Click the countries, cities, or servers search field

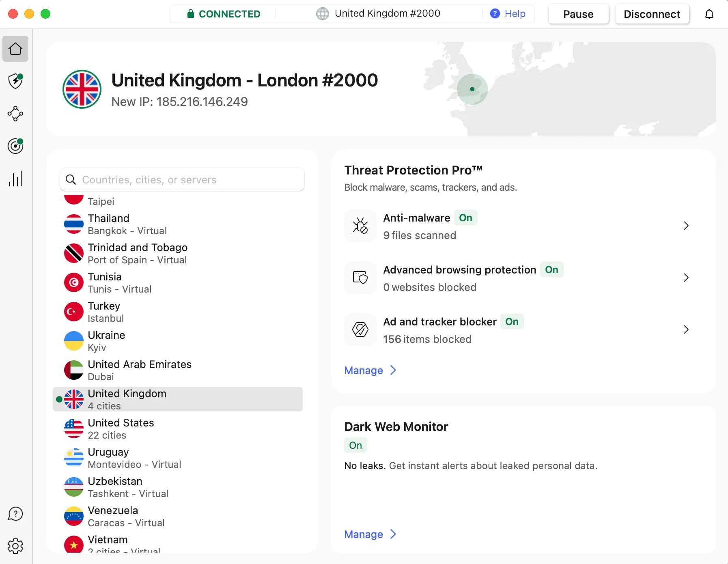pos(183,180)
